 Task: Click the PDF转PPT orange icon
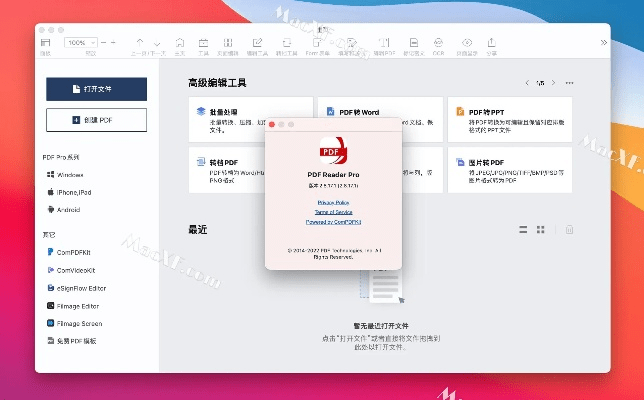(x=460, y=111)
